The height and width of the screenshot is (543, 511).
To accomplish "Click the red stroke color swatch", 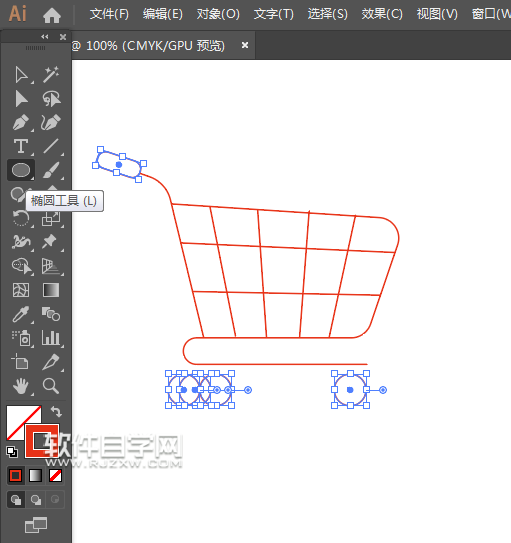I will [x=42, y=441].
